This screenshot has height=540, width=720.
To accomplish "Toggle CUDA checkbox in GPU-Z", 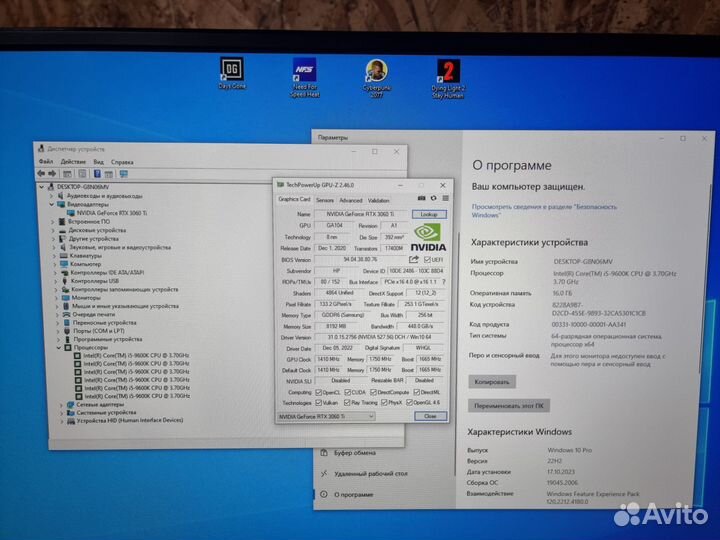I will tap(348, 392).
